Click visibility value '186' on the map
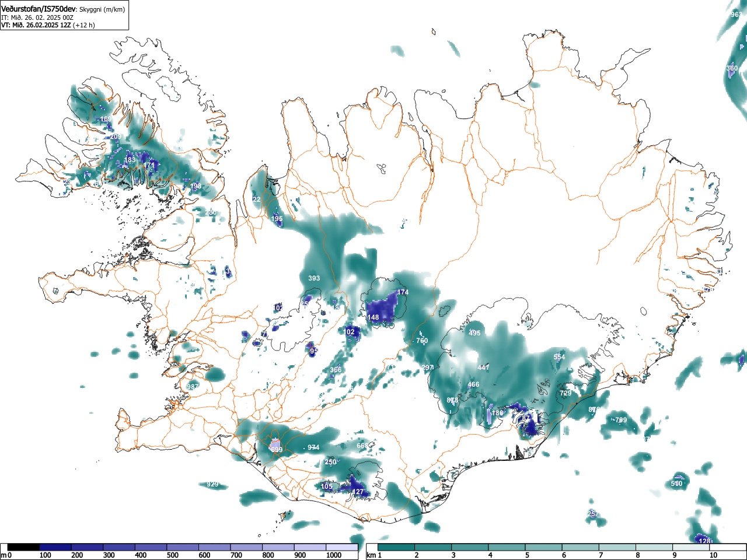Viewport: 747px width, 560px height. (x=497, y=413)
